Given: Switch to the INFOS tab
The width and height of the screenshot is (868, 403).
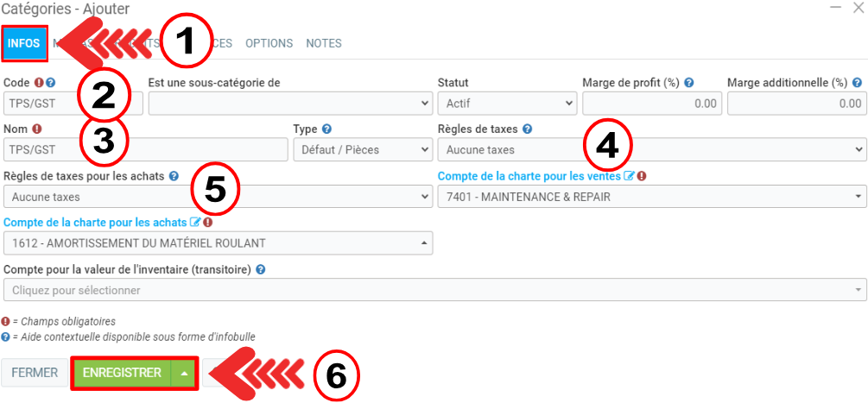Looking at the screenshot, I should coord(24,43).
